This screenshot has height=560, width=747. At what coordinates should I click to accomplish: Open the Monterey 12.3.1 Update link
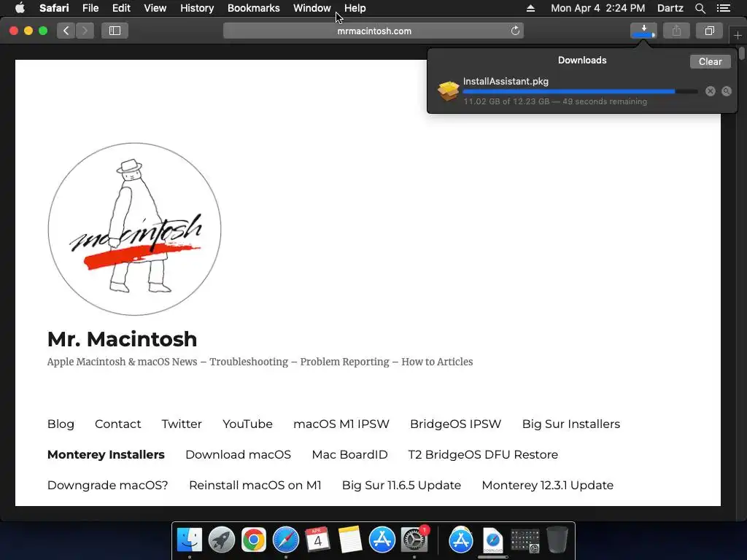coord(547,485)
